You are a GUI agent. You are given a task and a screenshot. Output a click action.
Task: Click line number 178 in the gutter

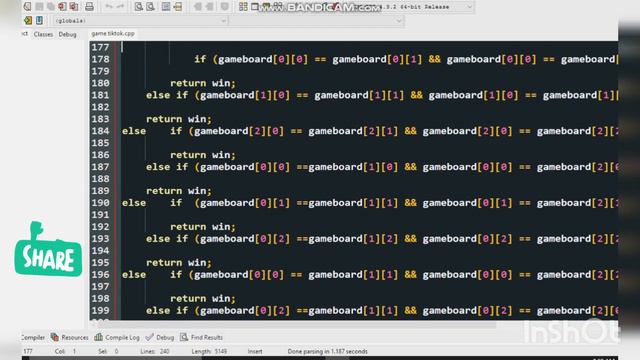100,59
